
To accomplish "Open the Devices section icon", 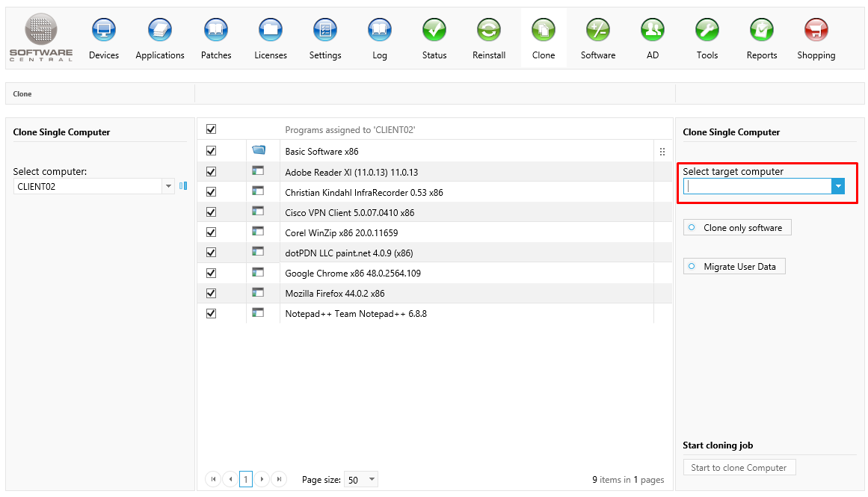I will pyautogui.click(x=104, y=31).
